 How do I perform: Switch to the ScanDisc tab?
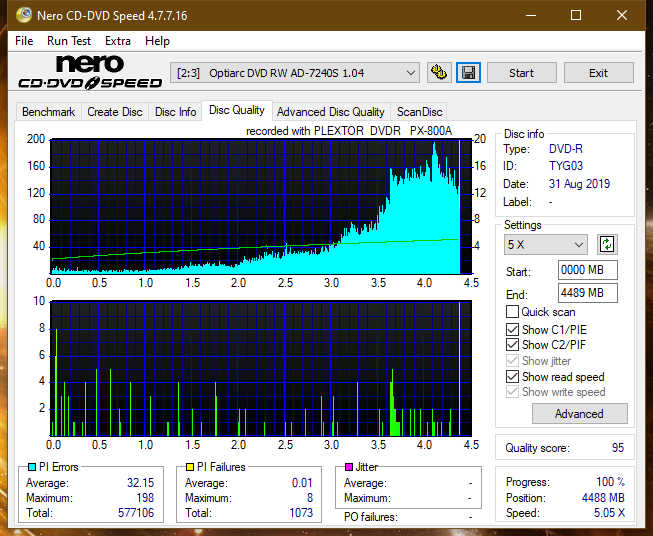click(x=419, y=112)
